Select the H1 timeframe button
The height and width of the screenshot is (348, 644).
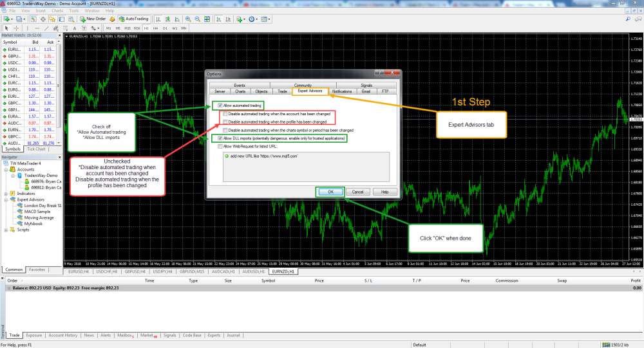[x=146, y=28]
